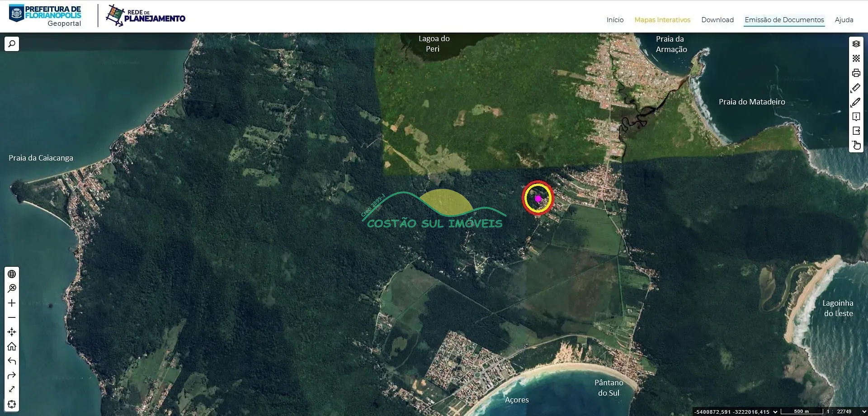Viewport: 868px width, 416px height.
Task: Click the Download link
Action: 717,20
